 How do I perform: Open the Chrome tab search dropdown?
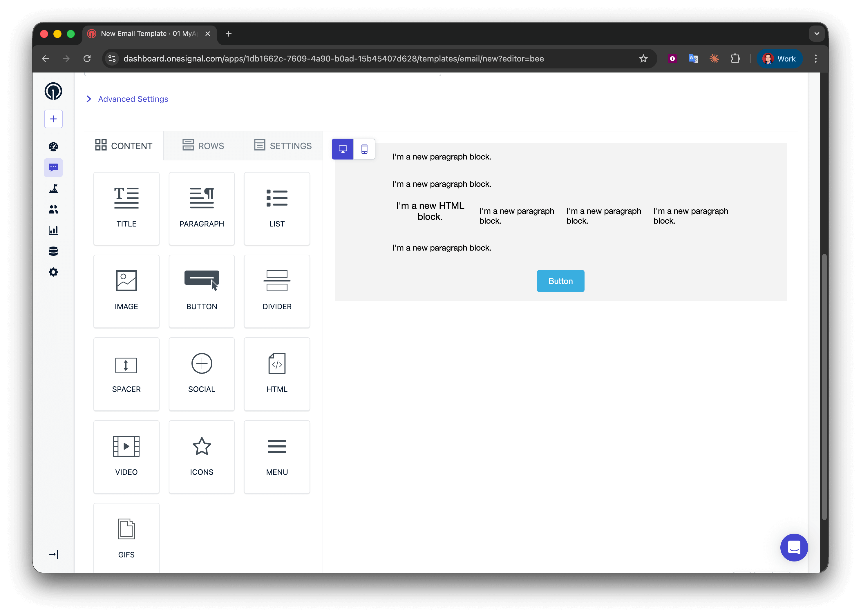pos(817,34)
